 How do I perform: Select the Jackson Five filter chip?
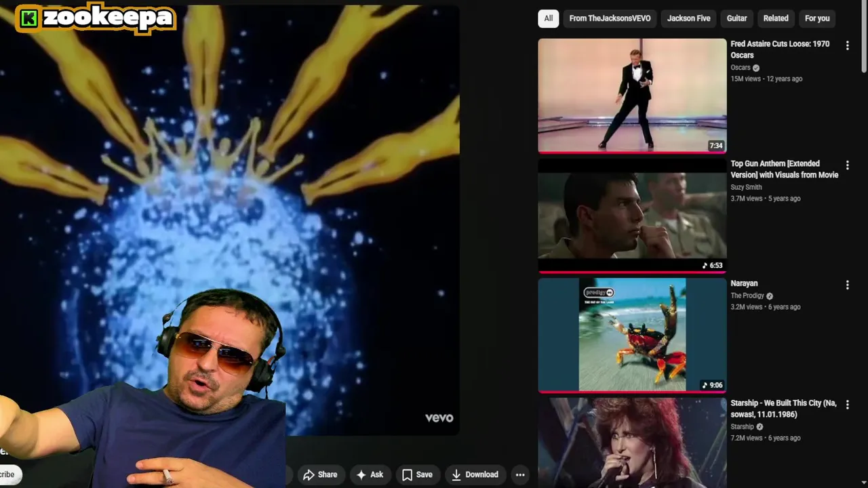pos(688,18)
